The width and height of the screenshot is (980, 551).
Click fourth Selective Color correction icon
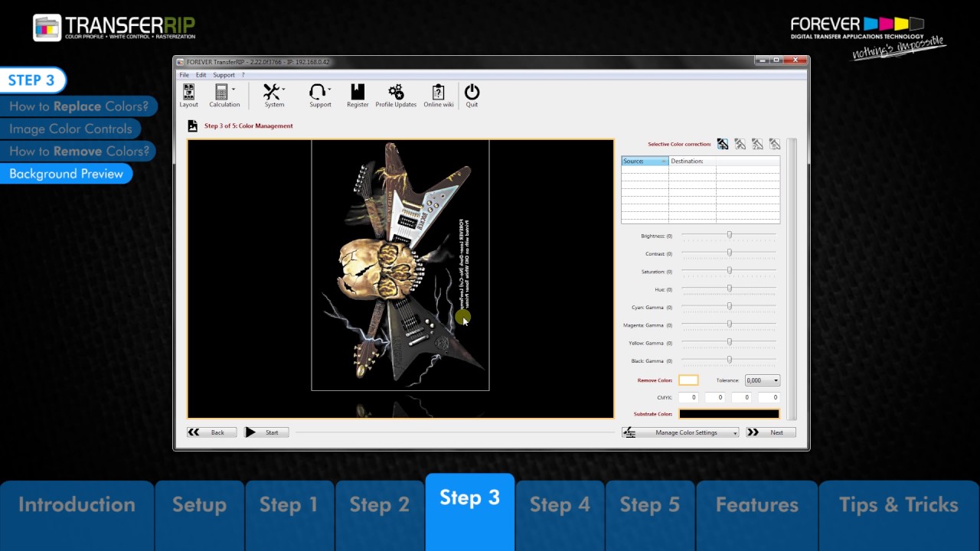pos(775,144)
